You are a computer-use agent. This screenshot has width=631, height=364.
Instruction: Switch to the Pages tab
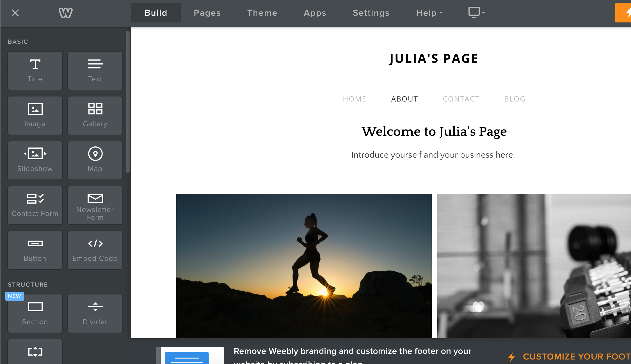(207, 13)
